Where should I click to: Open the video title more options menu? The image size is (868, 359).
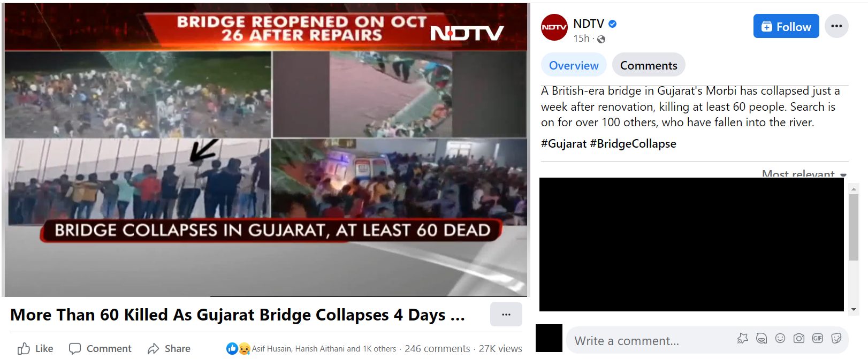(x=506, y=315)
